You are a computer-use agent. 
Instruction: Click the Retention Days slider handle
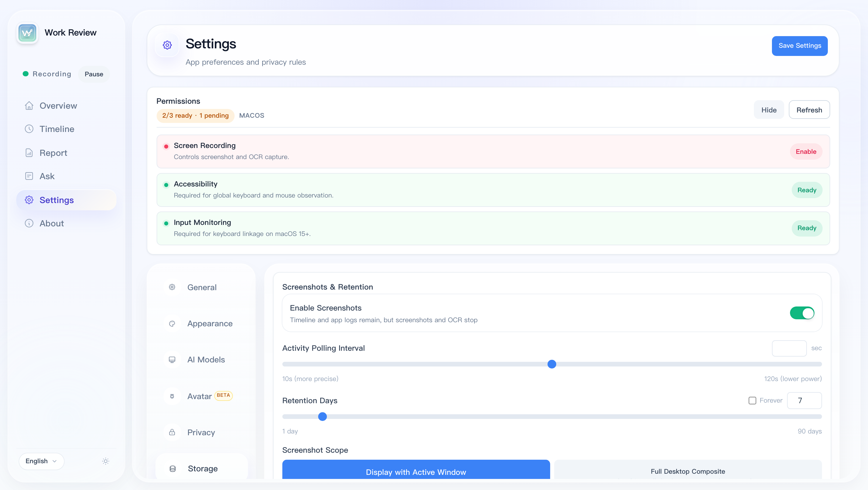pos(323,417)
